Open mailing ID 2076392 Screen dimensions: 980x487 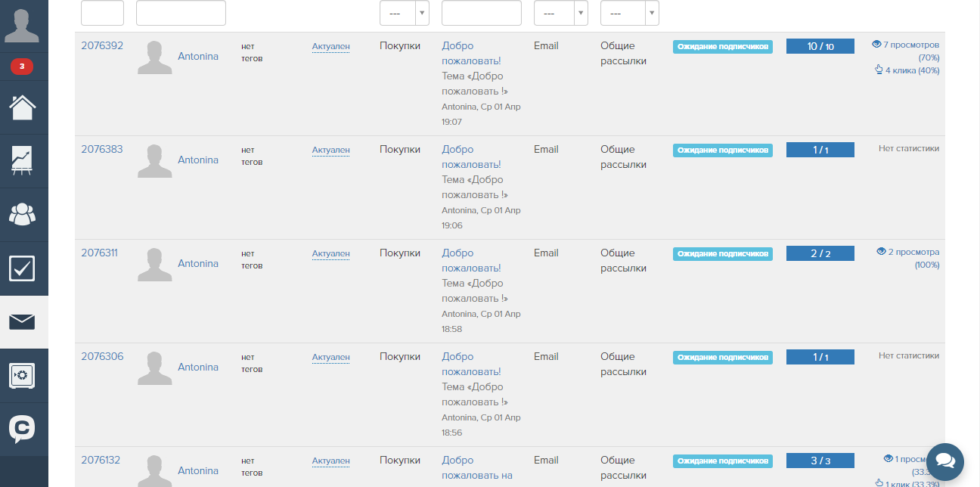(102, 46)
